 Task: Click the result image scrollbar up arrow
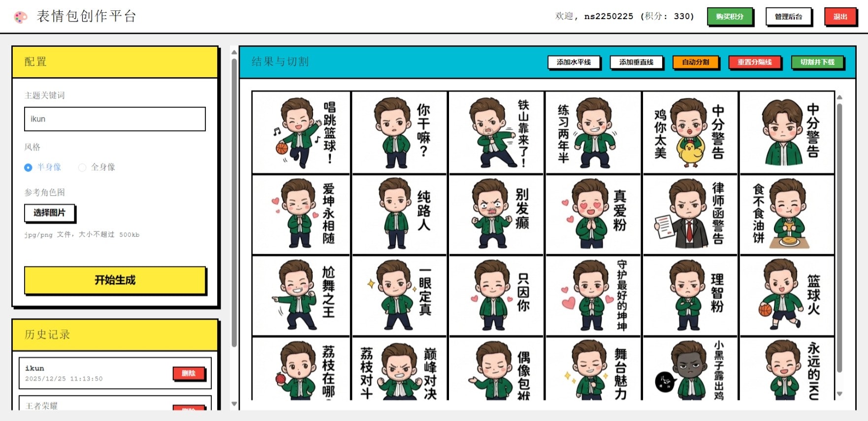[x=840, y=97]
